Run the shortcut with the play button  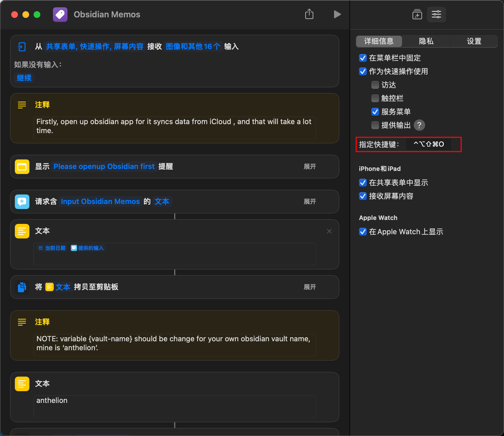tap(337, 14)
